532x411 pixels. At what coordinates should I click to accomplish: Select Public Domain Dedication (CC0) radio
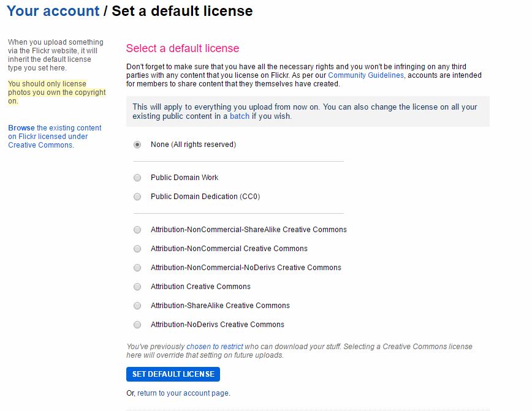pos(137,197)
